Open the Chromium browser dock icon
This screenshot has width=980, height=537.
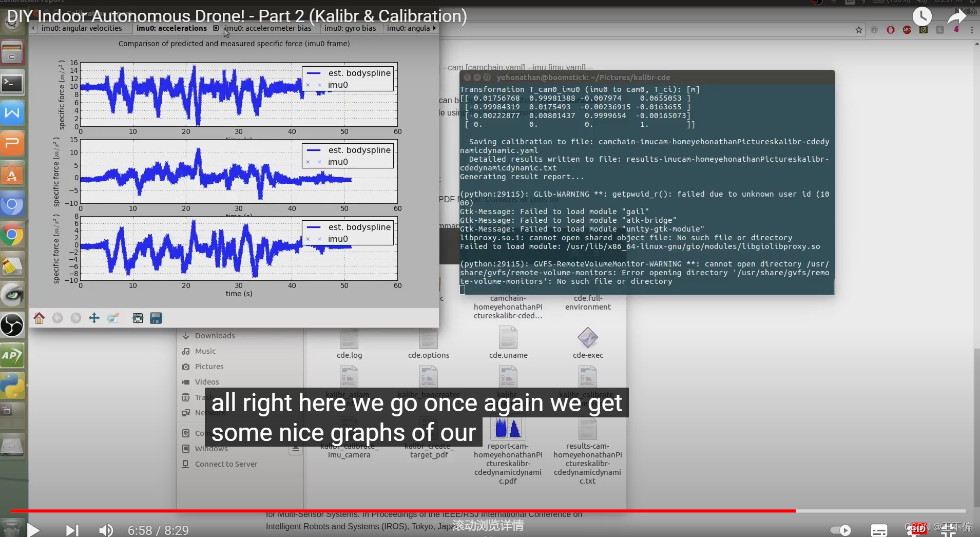[12, 204]
